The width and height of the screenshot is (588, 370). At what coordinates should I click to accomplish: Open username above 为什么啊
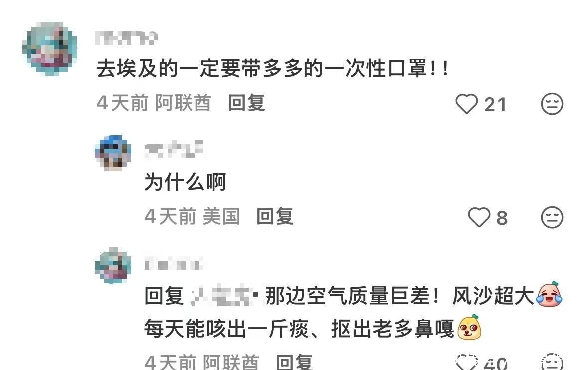coord(175,149)
